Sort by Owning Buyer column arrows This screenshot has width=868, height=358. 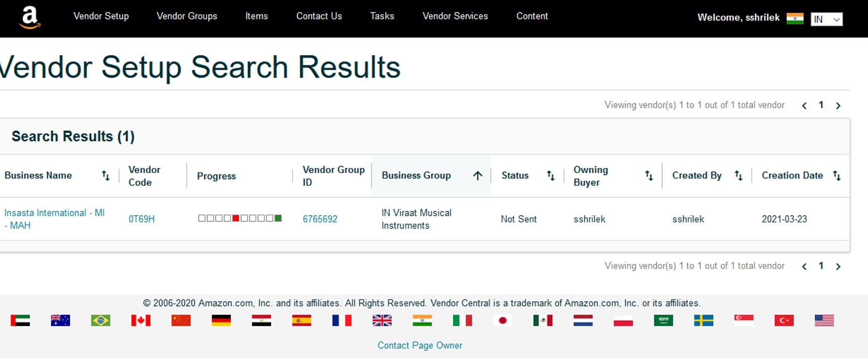tap(649, 175)
